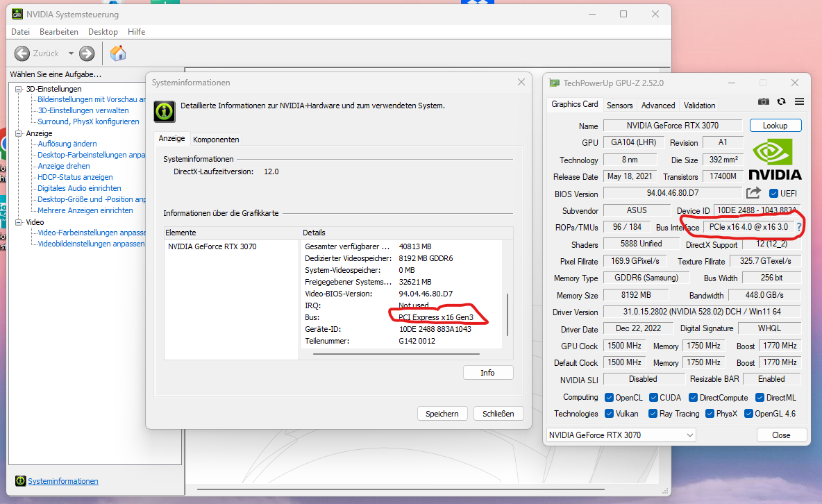822x504 pixels.
Task: Click the Driver Version field in GPU-Z
Action: [702, 312]
